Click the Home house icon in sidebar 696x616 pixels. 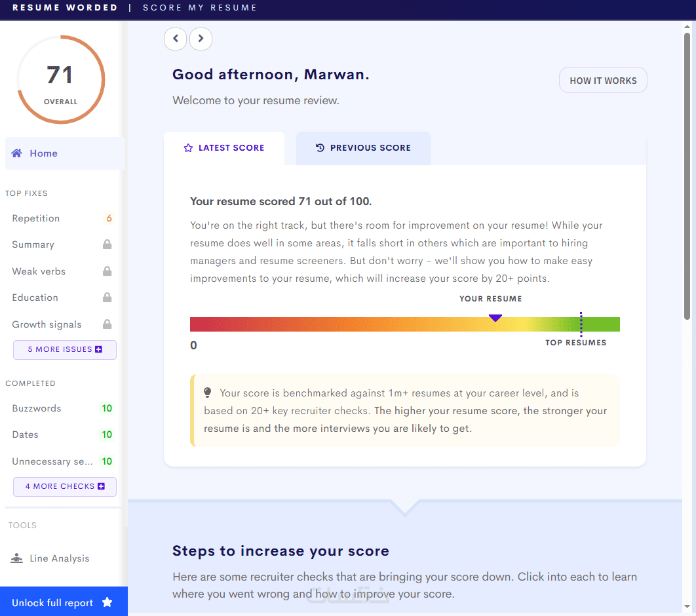[x=17, y=153]
